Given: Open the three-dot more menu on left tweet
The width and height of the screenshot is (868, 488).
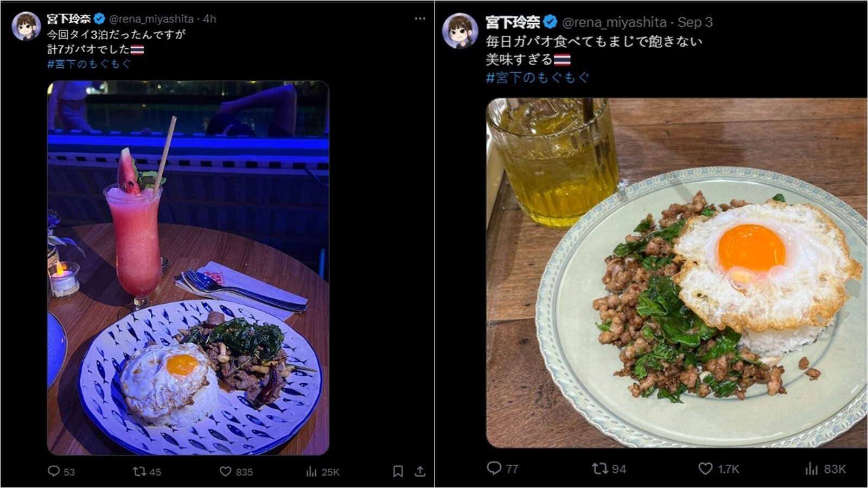Looking at the screenshot, I should point(420,18).
